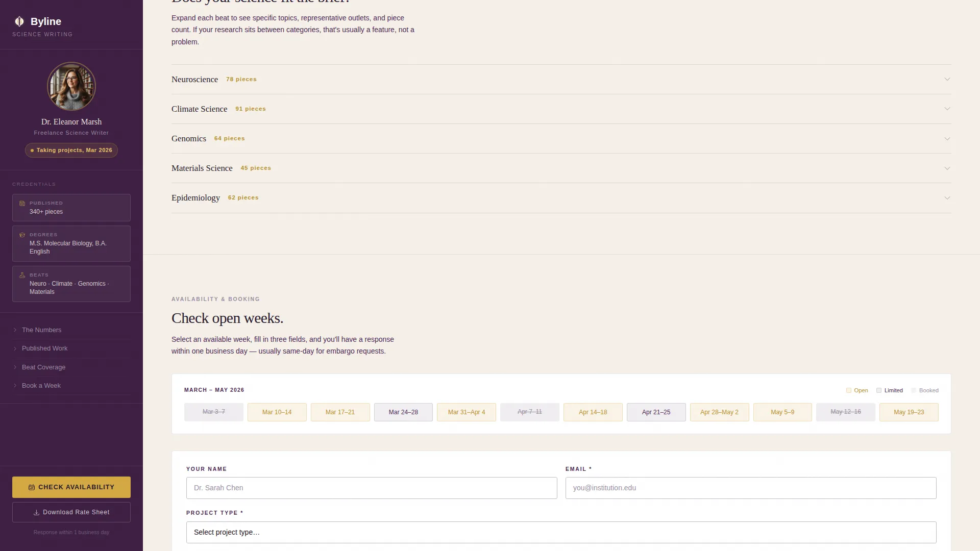Screen dimensions: 980x551
Task: Click chevron icon next to The Numbers
Action: (15, 330)
